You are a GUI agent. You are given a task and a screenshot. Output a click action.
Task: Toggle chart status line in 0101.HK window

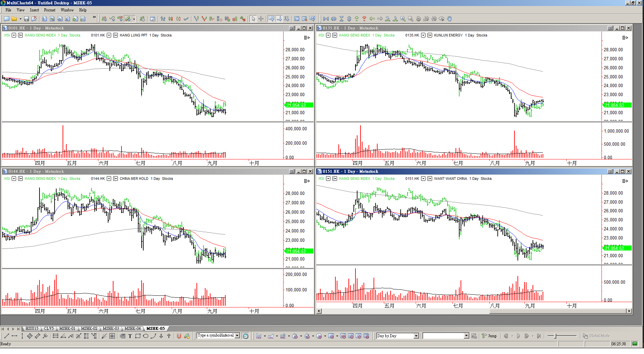pos(306,38)
